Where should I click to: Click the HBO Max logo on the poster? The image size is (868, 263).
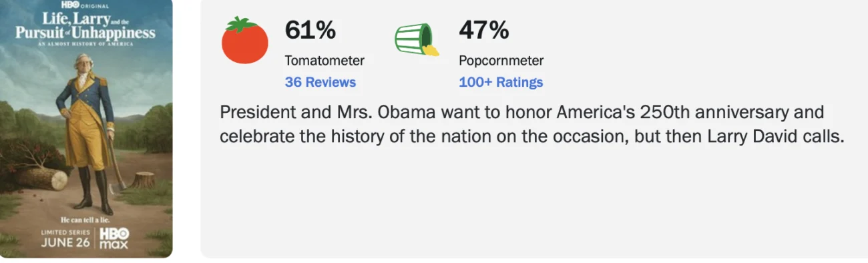coord(114,238)
